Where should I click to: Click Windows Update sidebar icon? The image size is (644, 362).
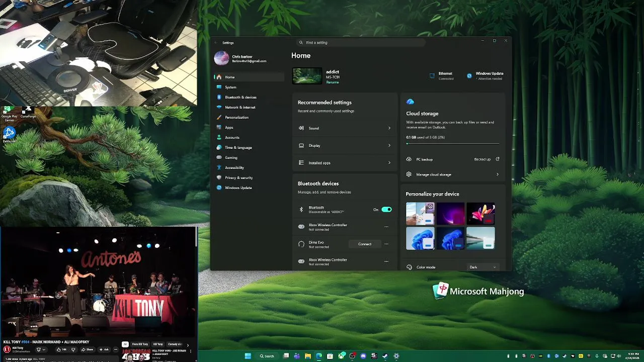click(x=219, y=188)
